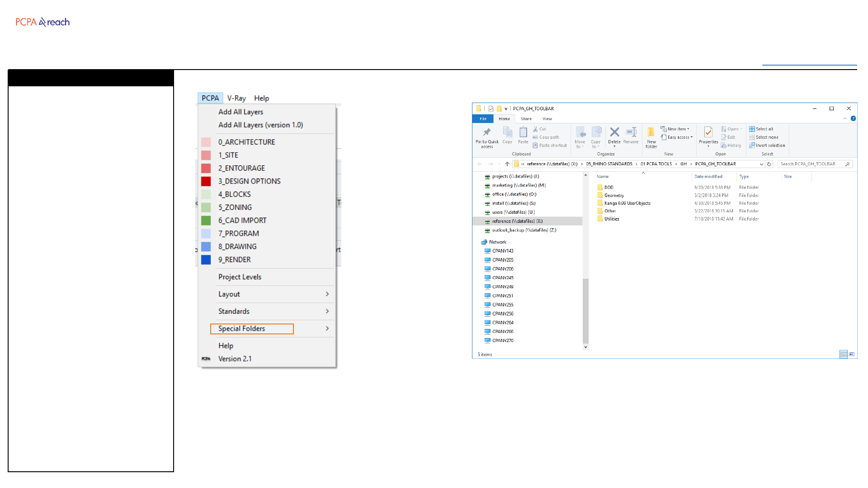
Task: Click the Delete icon in ribbon
Action: (614, 132)
